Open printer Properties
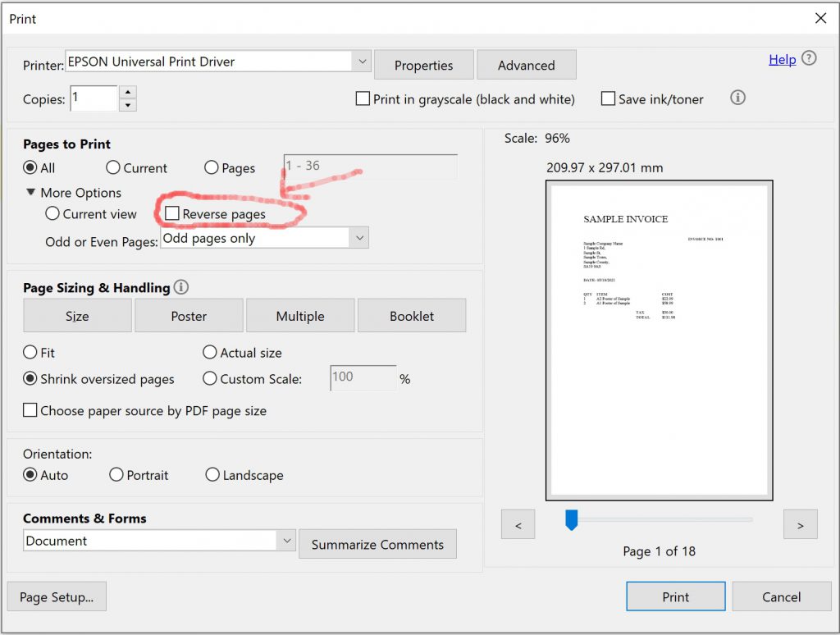Image resolution: width=840 pixels, height=635 pixels. click(423, 64)
